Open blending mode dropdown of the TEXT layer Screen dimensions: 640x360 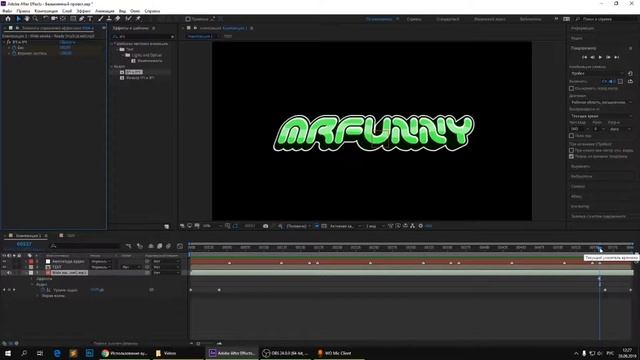point(101,267)
